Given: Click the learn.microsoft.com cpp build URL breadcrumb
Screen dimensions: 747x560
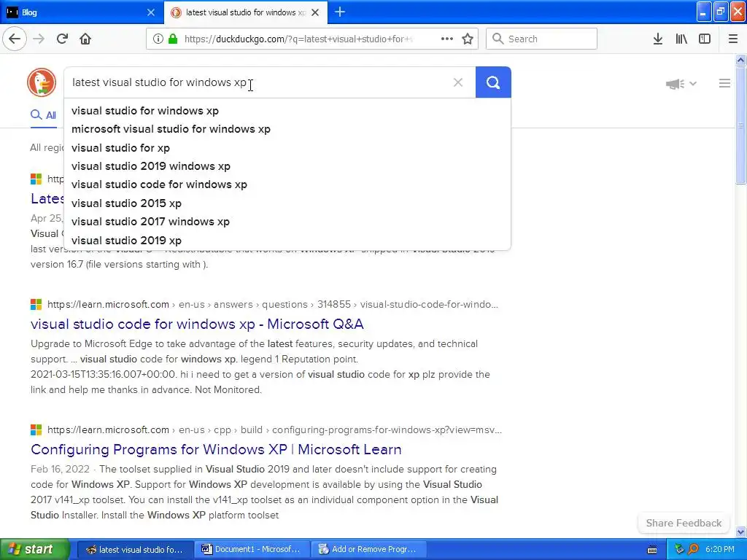Looking at the screenshot, I should click(x=274, y=429).
